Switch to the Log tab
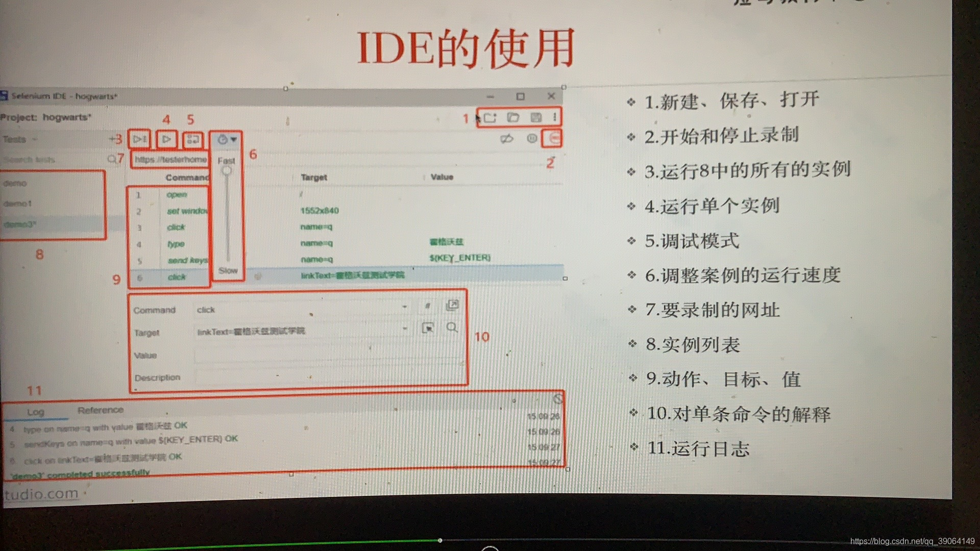This screenshot has height=551, width=980. pos(36,412)
